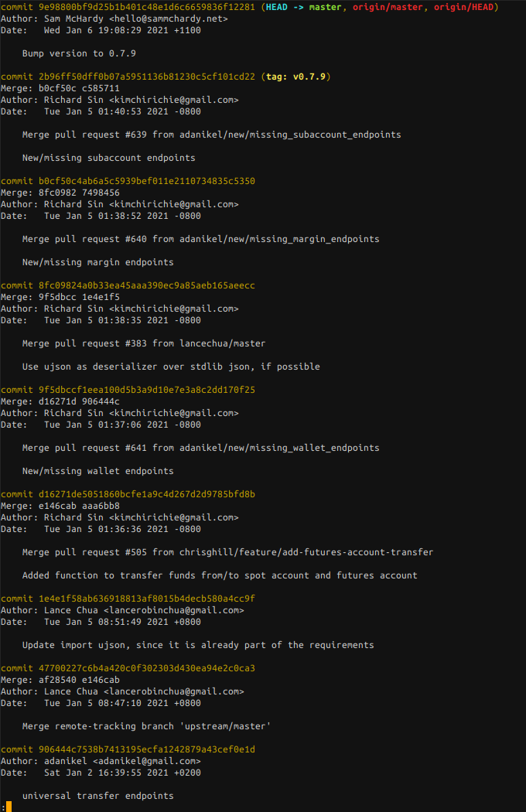Click commit hash starting with 2b96ff50

[147, 77]
